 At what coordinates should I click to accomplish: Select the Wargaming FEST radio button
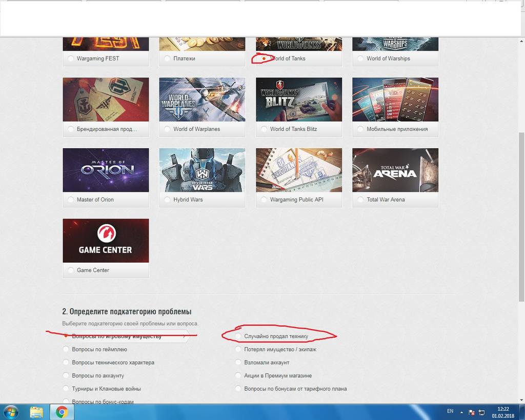coord(70,58)
